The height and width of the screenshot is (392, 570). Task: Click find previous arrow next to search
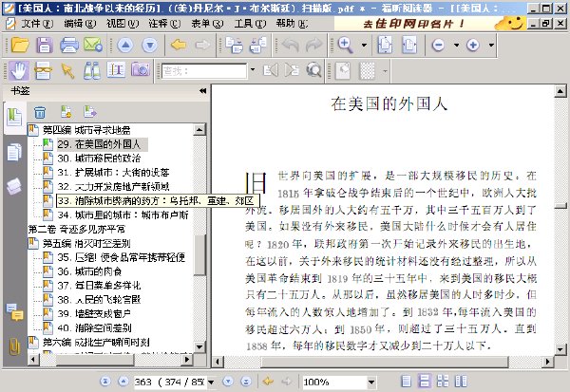pyautogui.click(x=270, y=69)
